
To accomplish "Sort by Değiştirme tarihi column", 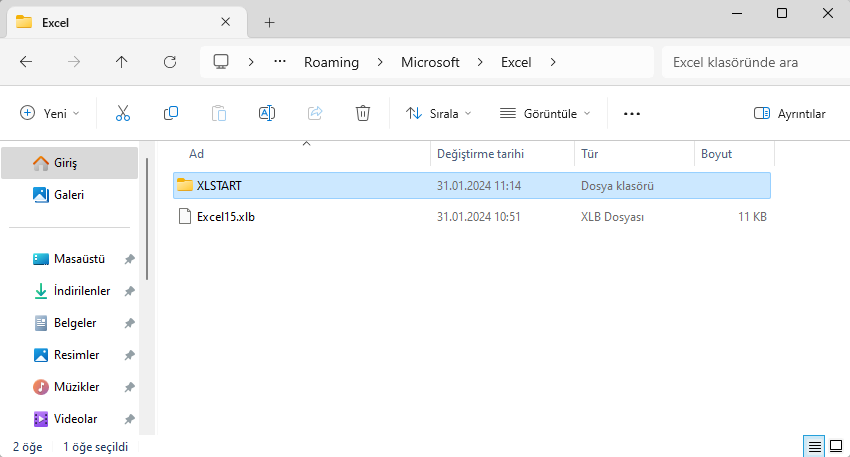I will (480, 154).
